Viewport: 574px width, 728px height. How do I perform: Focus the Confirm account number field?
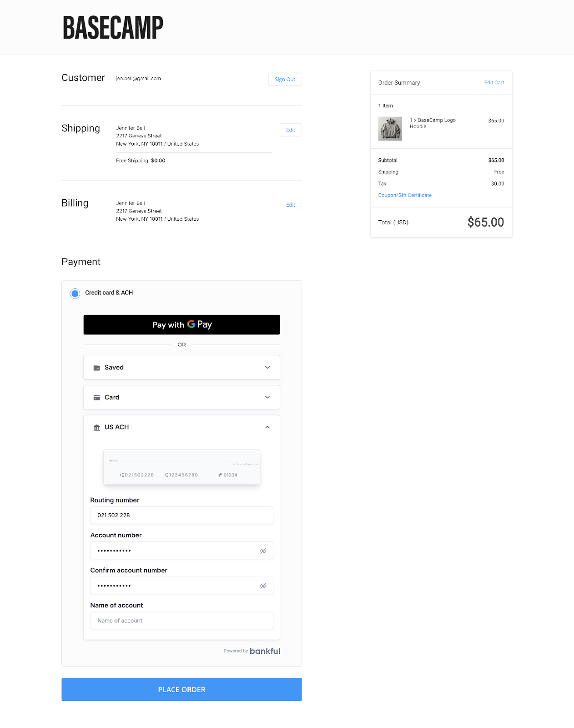pos(181,586)
